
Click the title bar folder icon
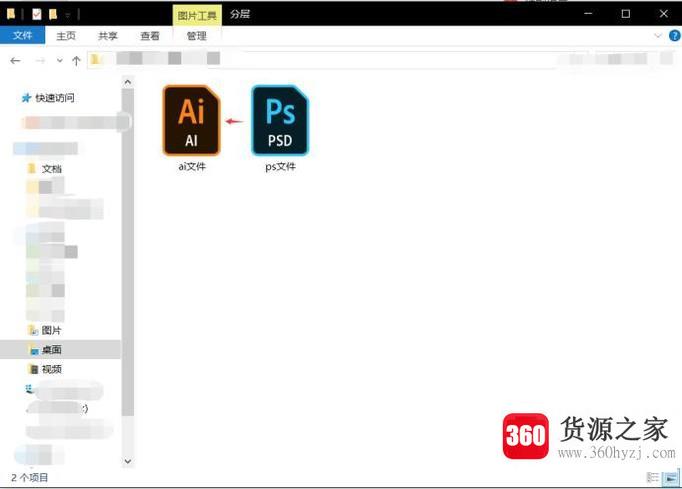11,14
